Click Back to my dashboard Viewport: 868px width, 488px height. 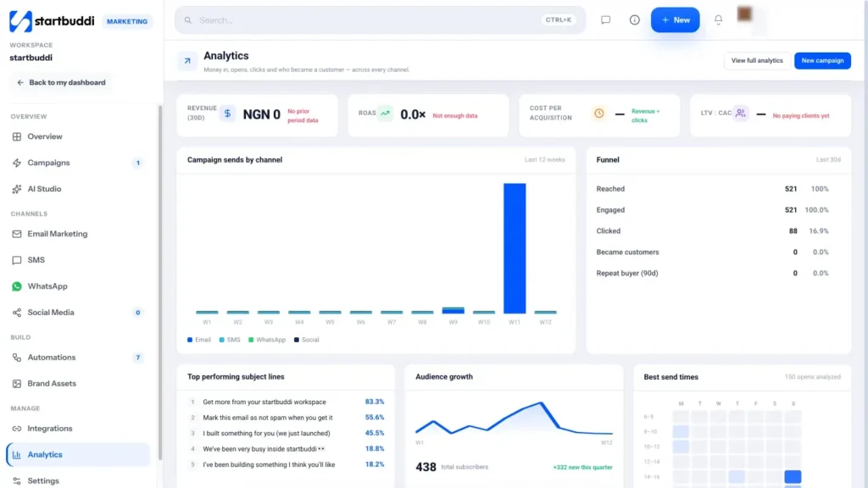(x=61, y=82)
